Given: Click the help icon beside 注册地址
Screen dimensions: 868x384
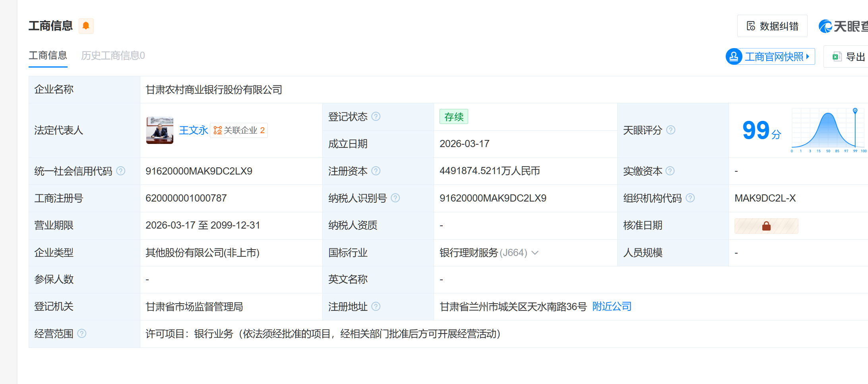Looking at the screenshot, I should [x=376, y=306].
